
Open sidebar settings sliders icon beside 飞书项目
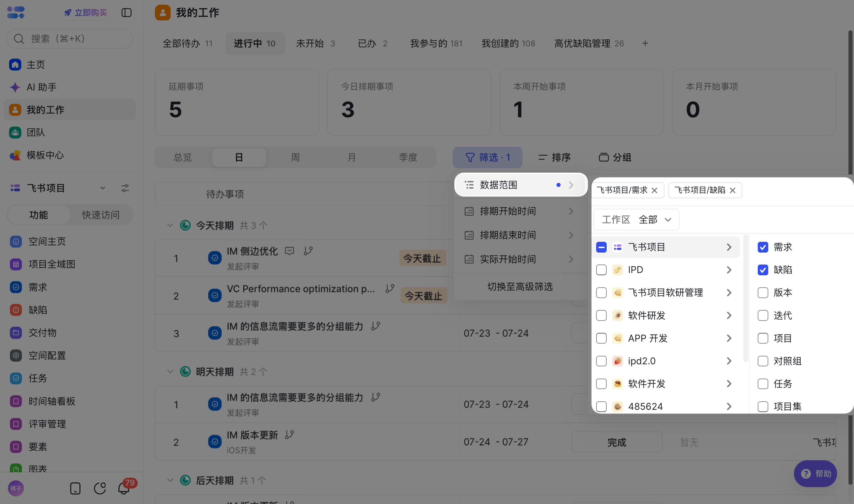click(125, 188)
